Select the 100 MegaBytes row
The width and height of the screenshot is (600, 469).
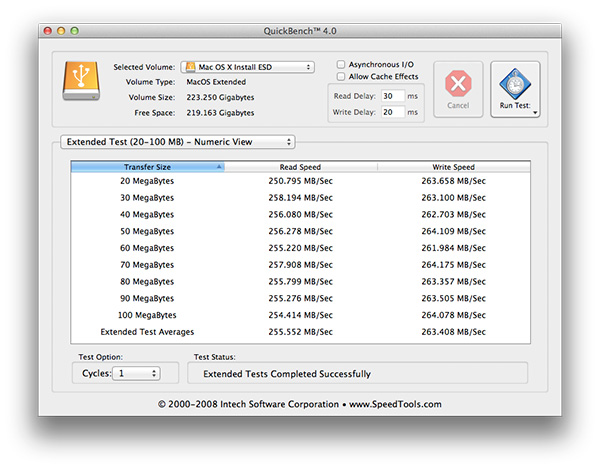click(300, 315)
